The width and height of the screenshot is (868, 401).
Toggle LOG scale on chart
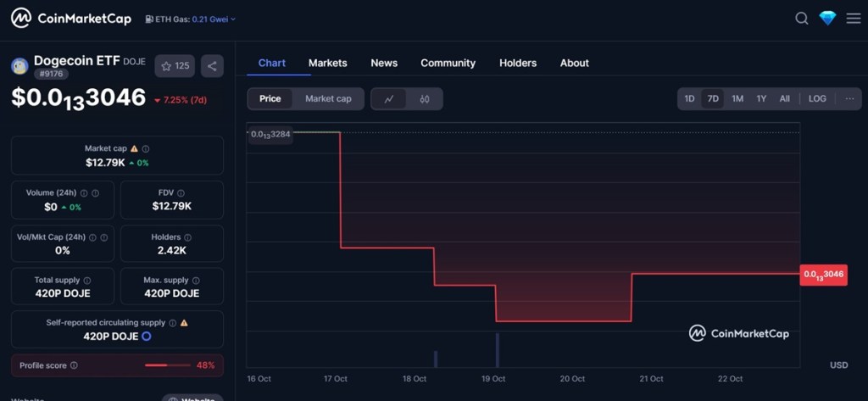pos(817,99)
